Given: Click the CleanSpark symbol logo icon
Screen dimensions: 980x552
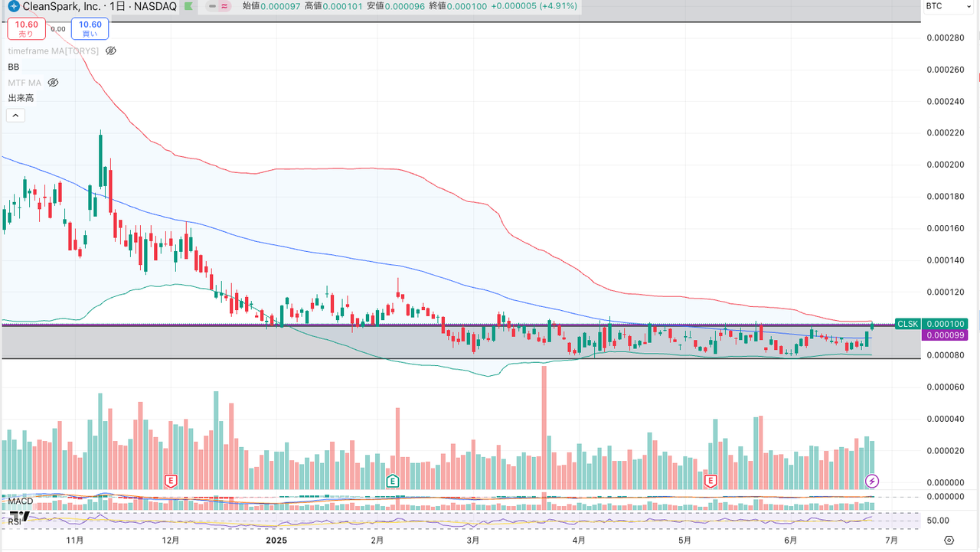Looking at the screenshot, I should (14, 6).
